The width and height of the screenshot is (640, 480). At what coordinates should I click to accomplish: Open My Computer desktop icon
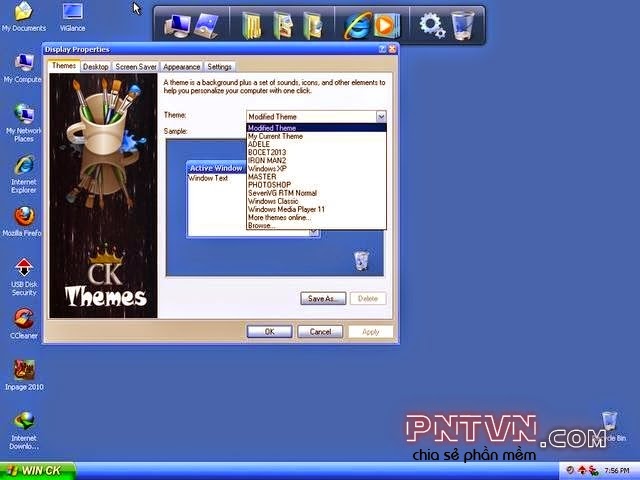[22, 68]
